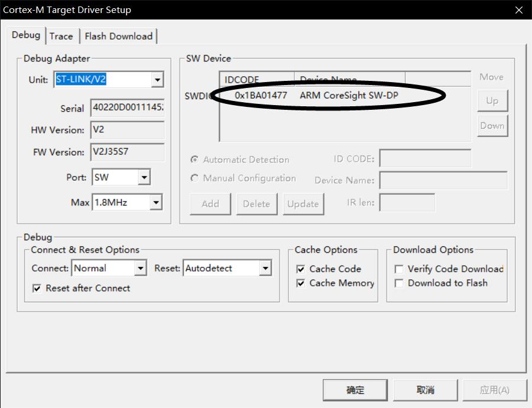This screenshot has width=532, height=408.
Task: Select the Automatic Detection radio button
Action: pyautogui.click(x=194, y=159)
